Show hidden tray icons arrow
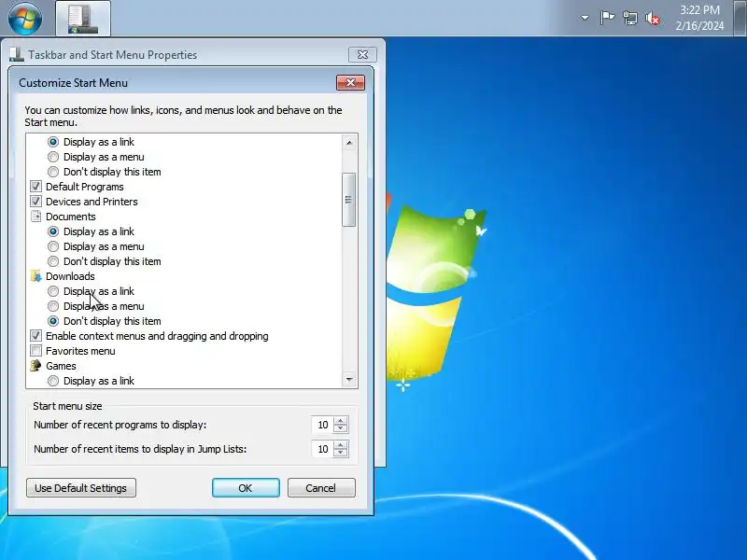The image size is (747, 560). coord(585,18)
